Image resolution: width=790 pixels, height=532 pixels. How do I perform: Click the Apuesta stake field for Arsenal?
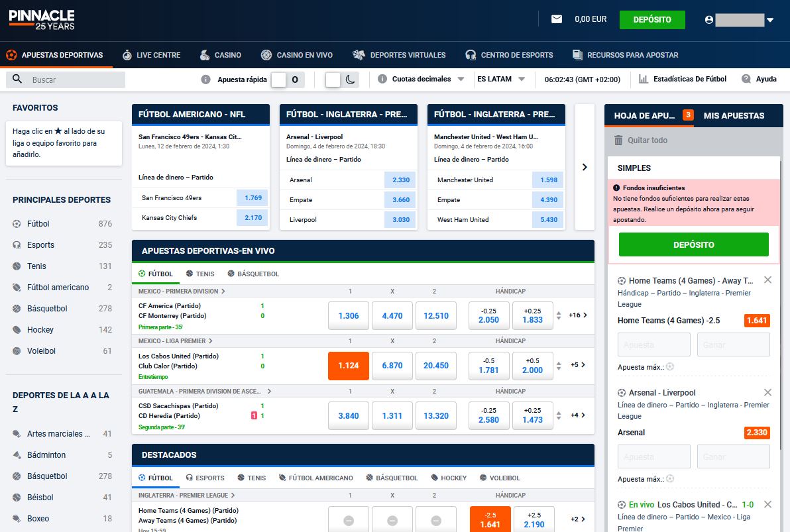coord(654,457)
